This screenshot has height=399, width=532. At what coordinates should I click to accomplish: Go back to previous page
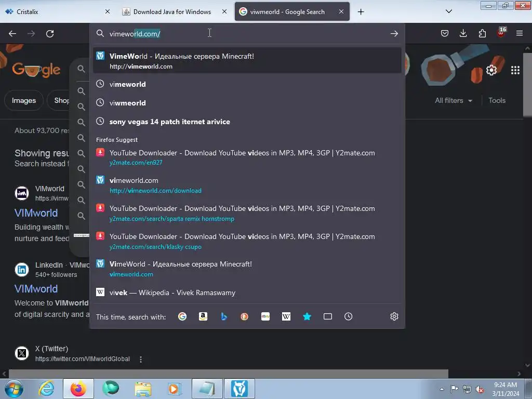tap(12, 34)
